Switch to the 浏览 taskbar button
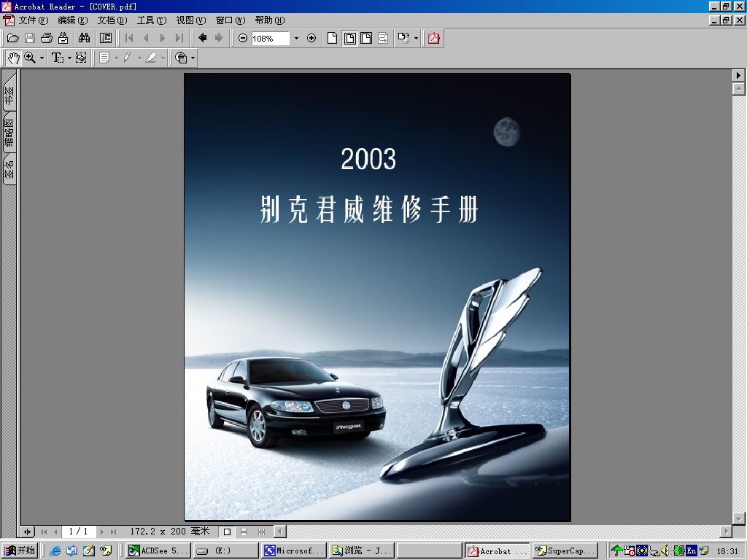This screenshot has height=560, width=747. click(x=361, y=551)
